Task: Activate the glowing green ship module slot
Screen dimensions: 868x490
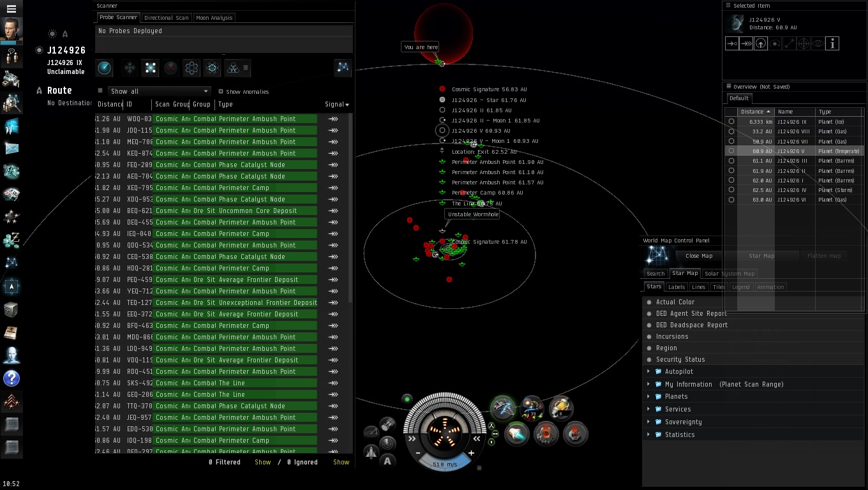Action: [x=503, y=408]
